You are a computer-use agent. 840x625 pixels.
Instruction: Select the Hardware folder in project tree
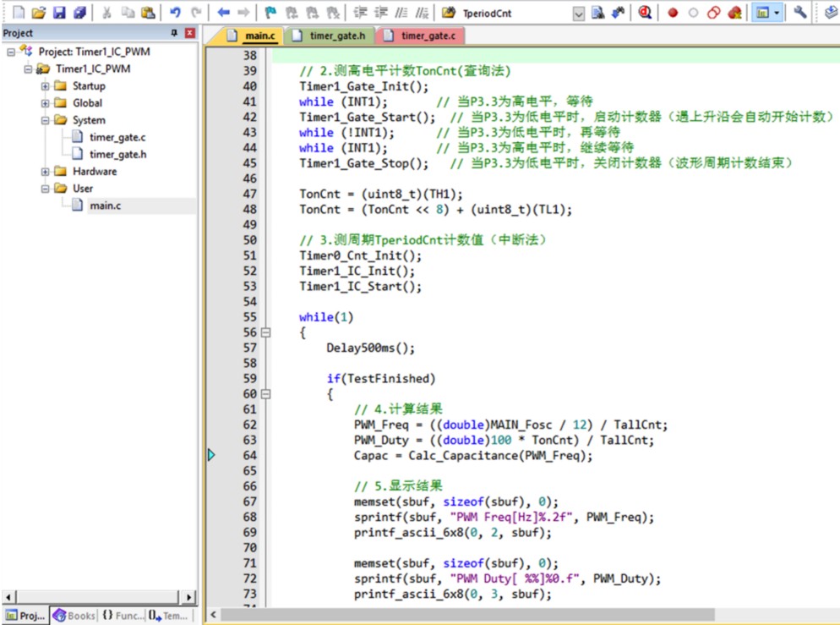tap(95, 172)
